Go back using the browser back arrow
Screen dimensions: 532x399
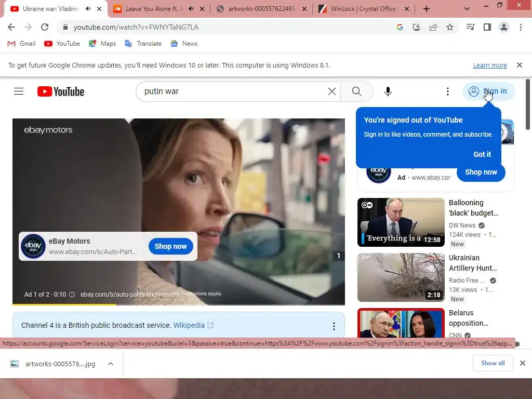click(11, 27)
